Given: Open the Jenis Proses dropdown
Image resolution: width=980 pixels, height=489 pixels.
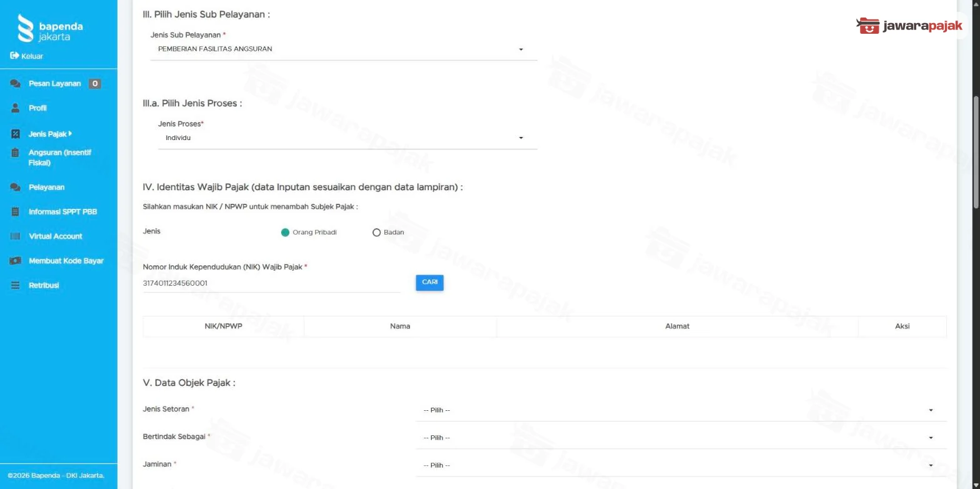Looking at the screenshot, I should tap(347, 138).
